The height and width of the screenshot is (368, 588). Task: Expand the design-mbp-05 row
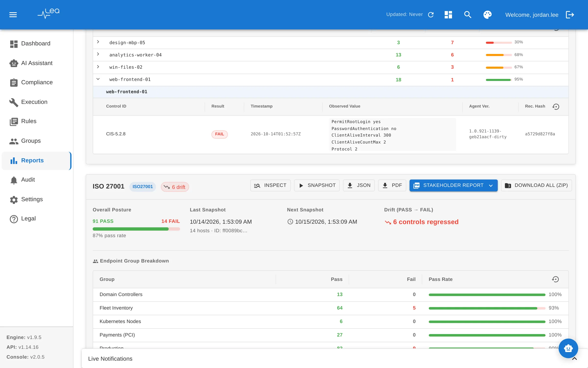98,42
